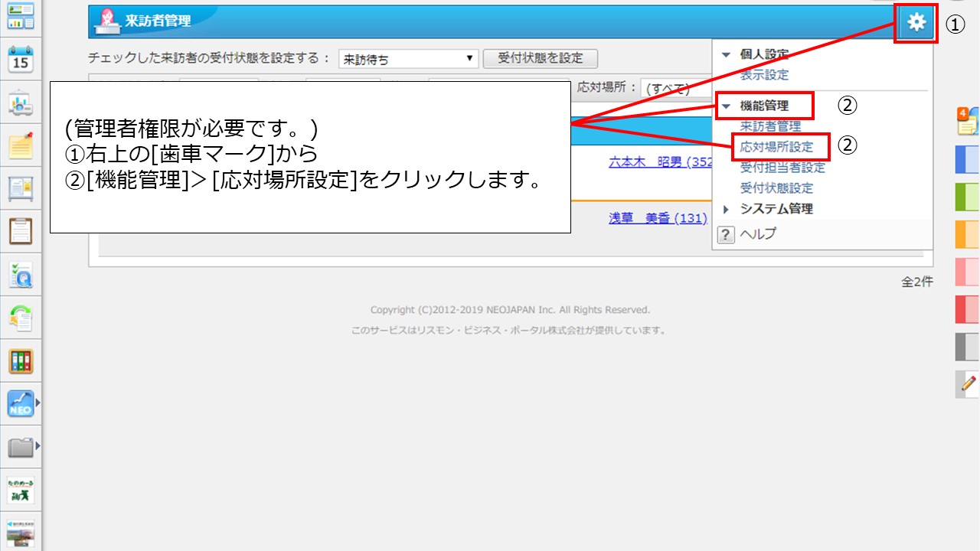Pick the pink sticky note color
Viewport: 980px width, 551px height.
967,272
